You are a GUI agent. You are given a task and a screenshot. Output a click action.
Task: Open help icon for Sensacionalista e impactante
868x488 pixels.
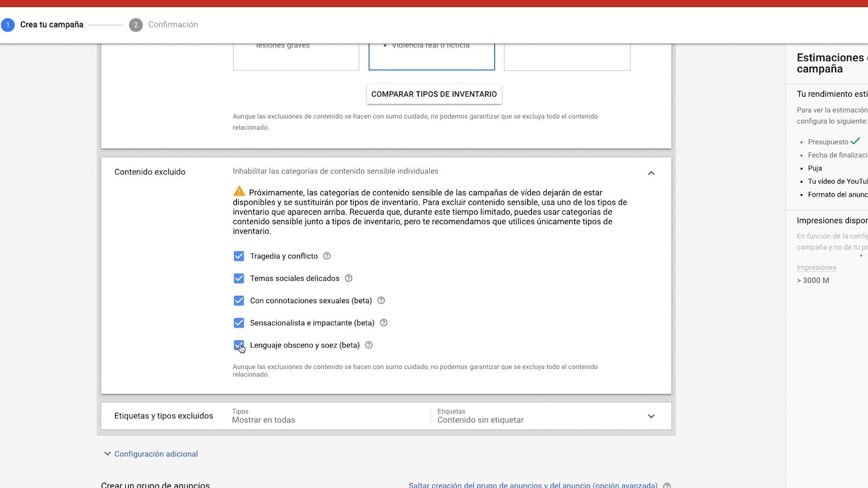(384, 323)
